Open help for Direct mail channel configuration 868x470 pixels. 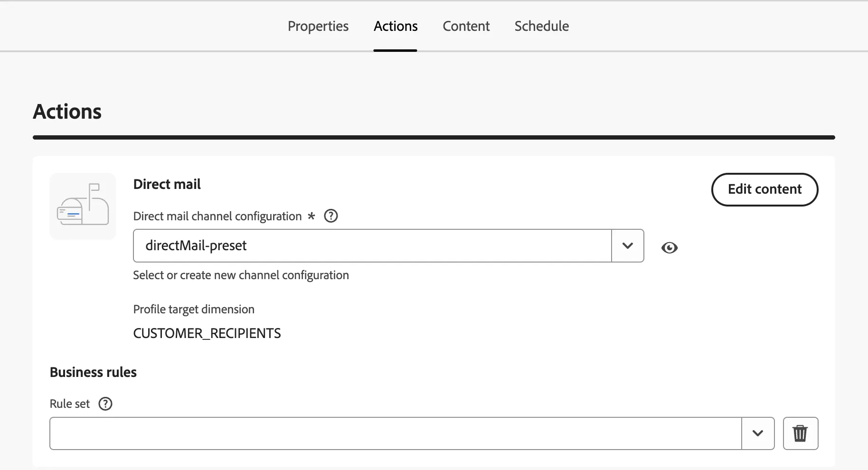[x=330, y=216]
